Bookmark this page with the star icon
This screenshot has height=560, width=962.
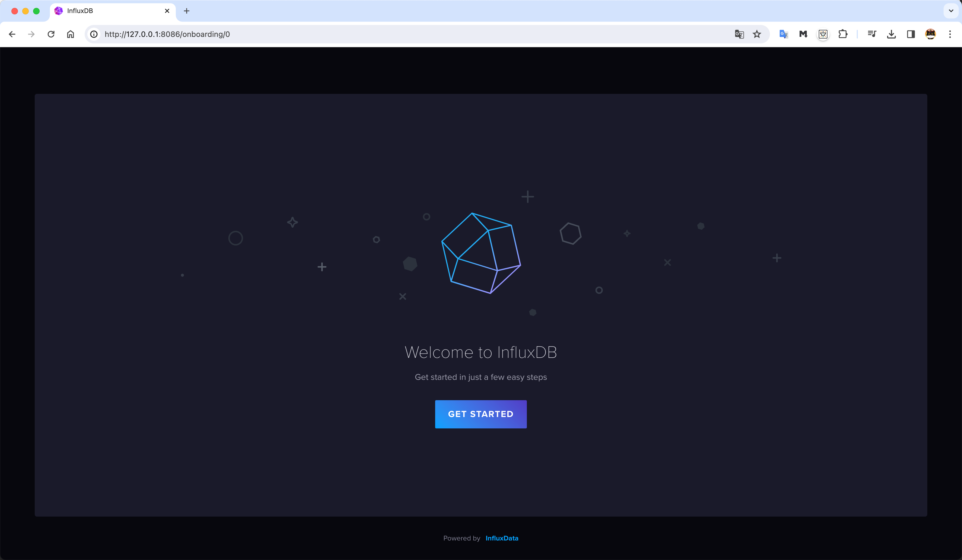(757, 34)
